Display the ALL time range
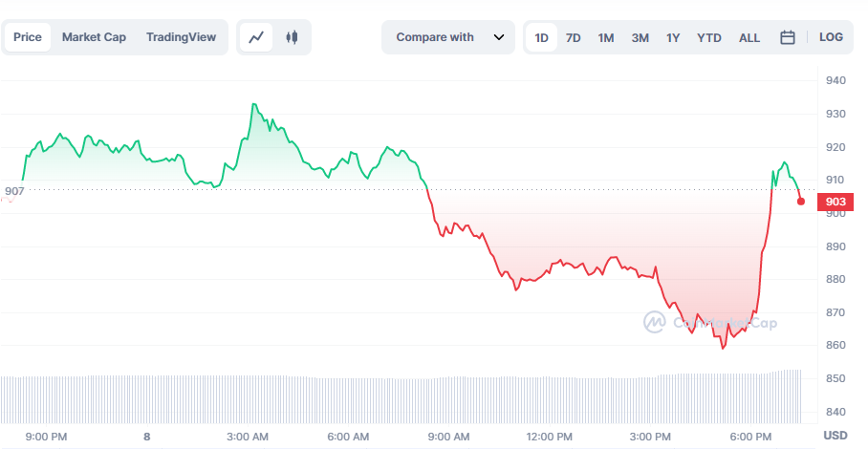The width and height of the screenshot is (868, 449). [749, 37]
